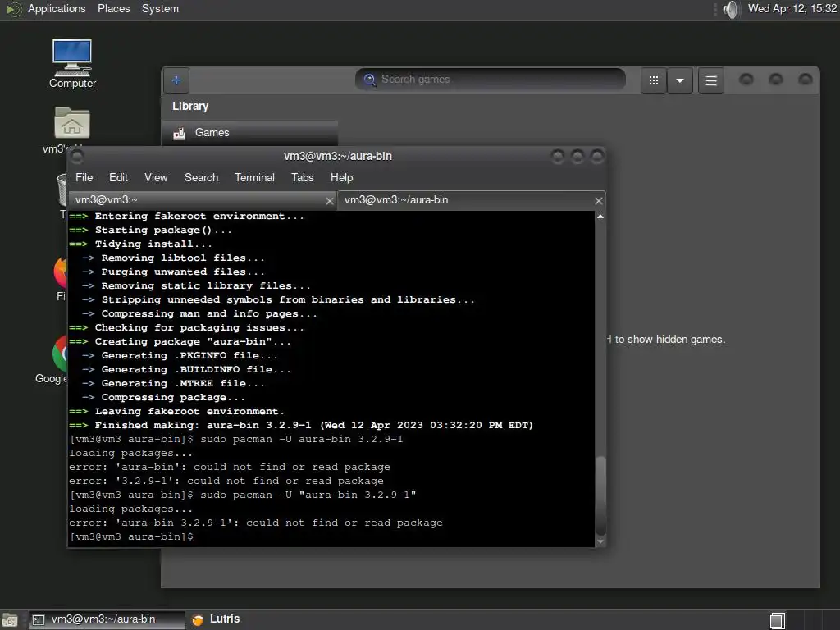Switch Lutris to grid view icon
Screen dimensions: 840x630
pyautogui.click(x=654, y=80)
